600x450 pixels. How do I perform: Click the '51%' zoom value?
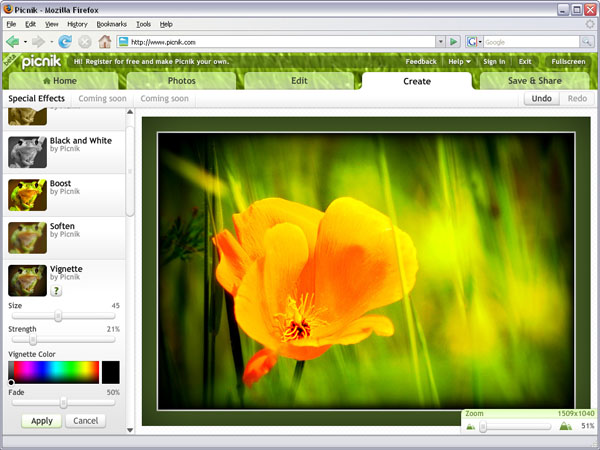tap(588, 426)
